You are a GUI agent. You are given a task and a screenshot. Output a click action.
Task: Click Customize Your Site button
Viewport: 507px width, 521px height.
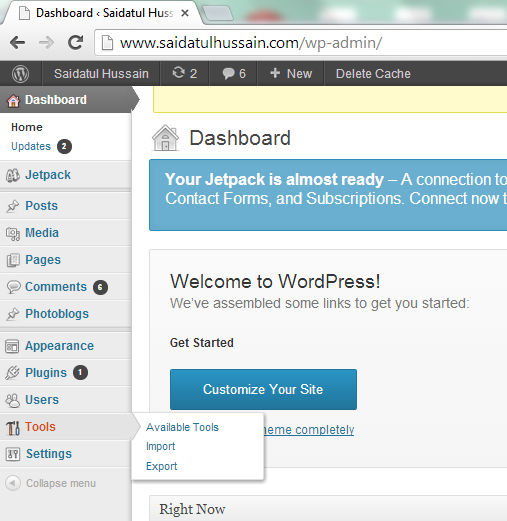(x=263, y=389)
